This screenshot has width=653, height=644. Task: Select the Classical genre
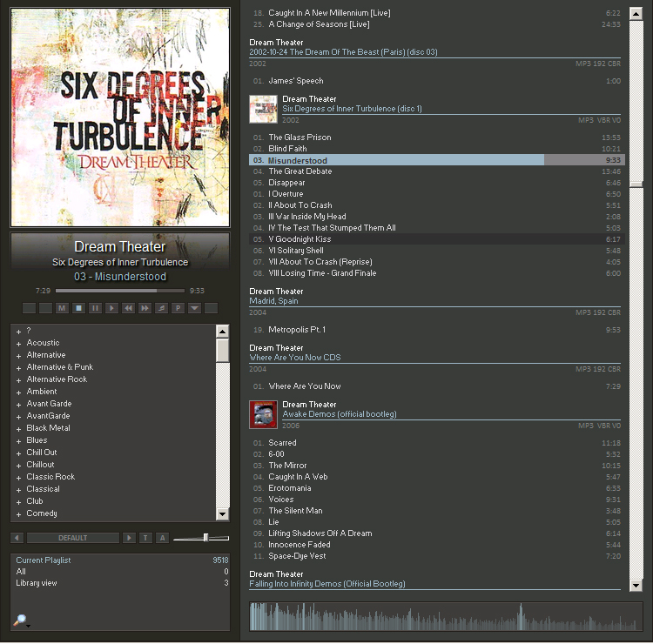pos(44,489)
